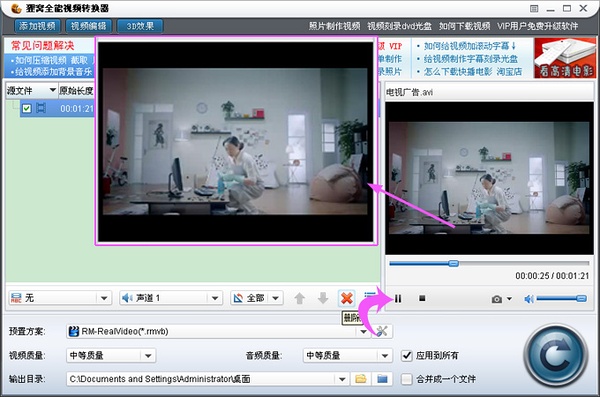Open the title bar menu icon

[534, 8]
